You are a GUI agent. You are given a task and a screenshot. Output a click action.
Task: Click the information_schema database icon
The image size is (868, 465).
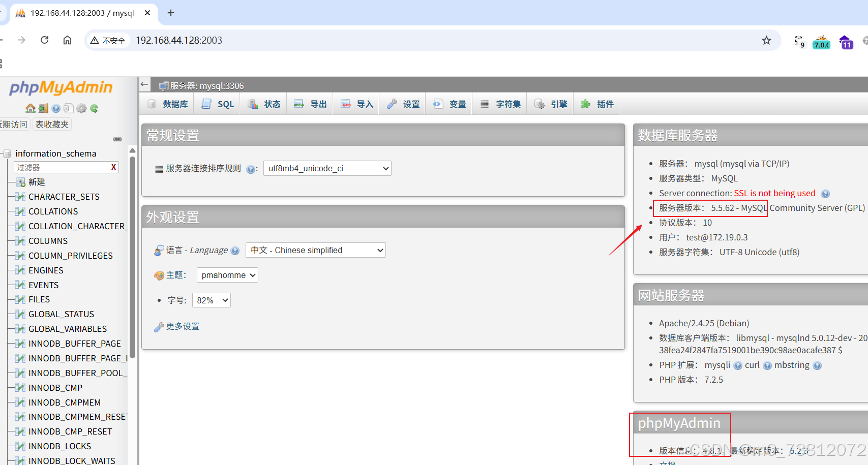click(7, 153)
